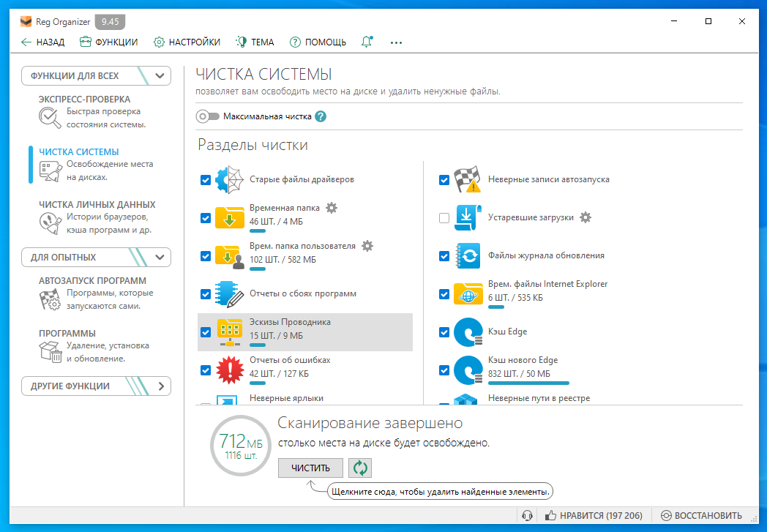
Task: Open settings gear for Временная папка
Action: (x=332, y=208)
